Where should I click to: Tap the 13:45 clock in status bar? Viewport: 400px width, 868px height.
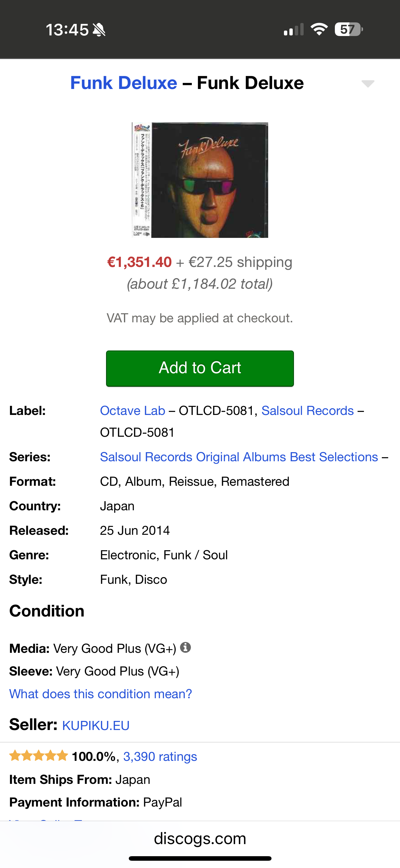click(x=67, y=30)
